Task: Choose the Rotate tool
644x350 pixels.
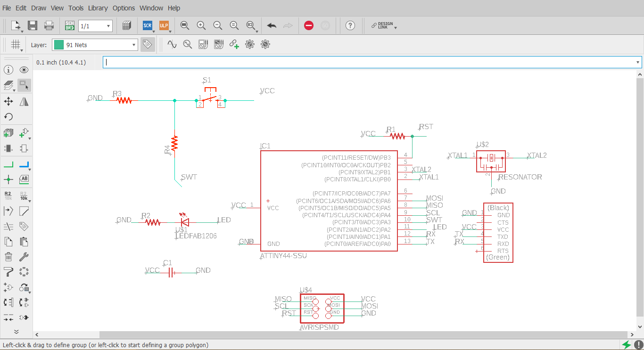Action: point(8,117)
